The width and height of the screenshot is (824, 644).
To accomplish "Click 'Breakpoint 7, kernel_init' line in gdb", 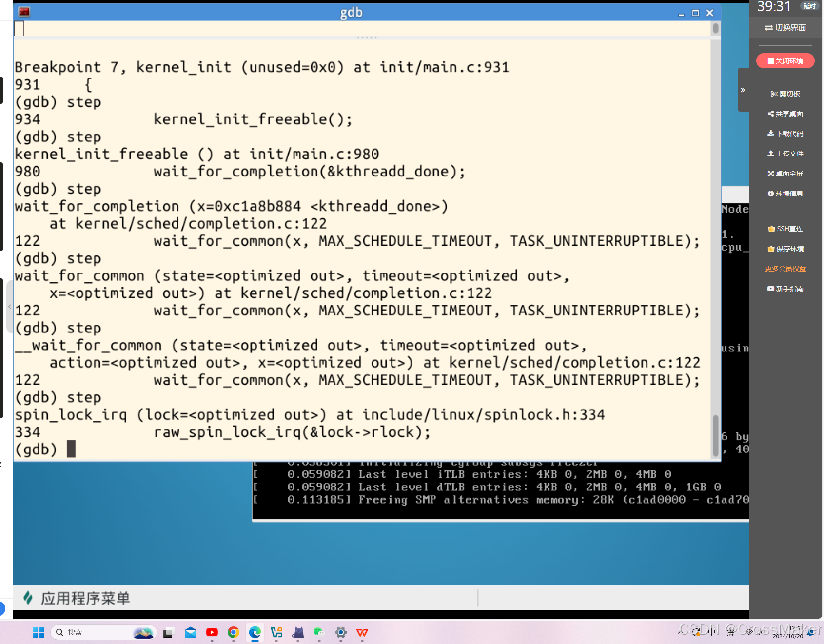I will pos(262,67).
